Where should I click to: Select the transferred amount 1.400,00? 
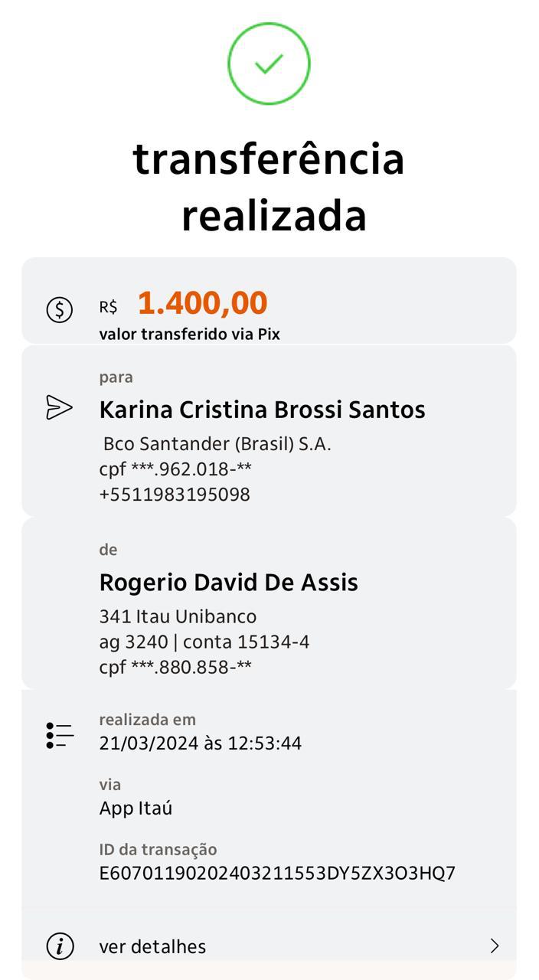click(203, 303)
